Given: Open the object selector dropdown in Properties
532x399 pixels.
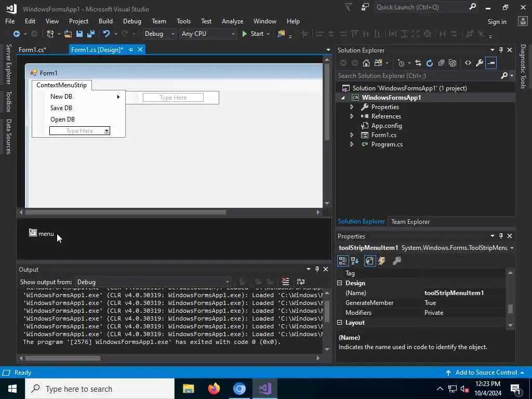Looking at the screenshot, I should pyautogui.click(x=512, y=248).
